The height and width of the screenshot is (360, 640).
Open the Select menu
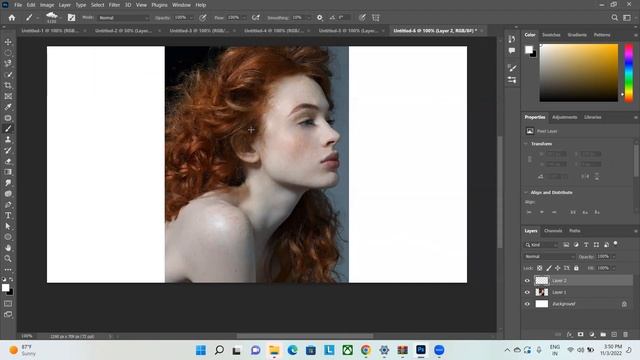point(98,5)
